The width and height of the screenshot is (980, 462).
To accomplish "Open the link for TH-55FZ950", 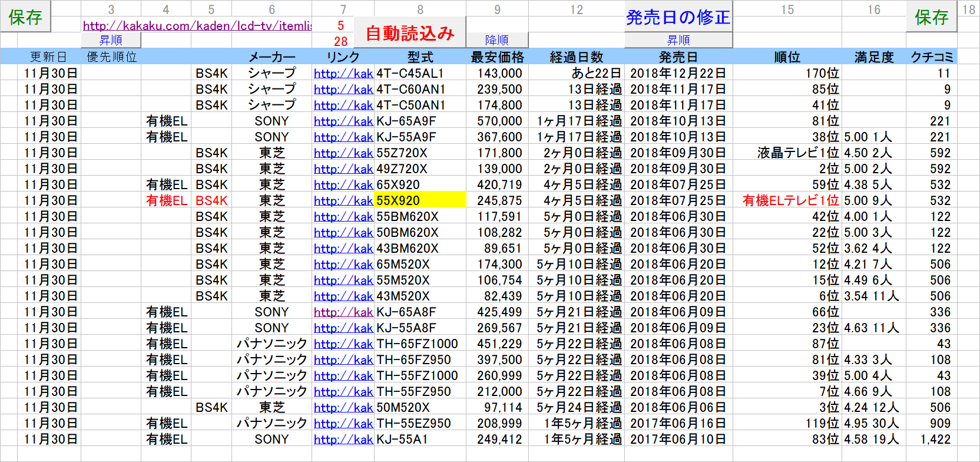I will (343, 391).
